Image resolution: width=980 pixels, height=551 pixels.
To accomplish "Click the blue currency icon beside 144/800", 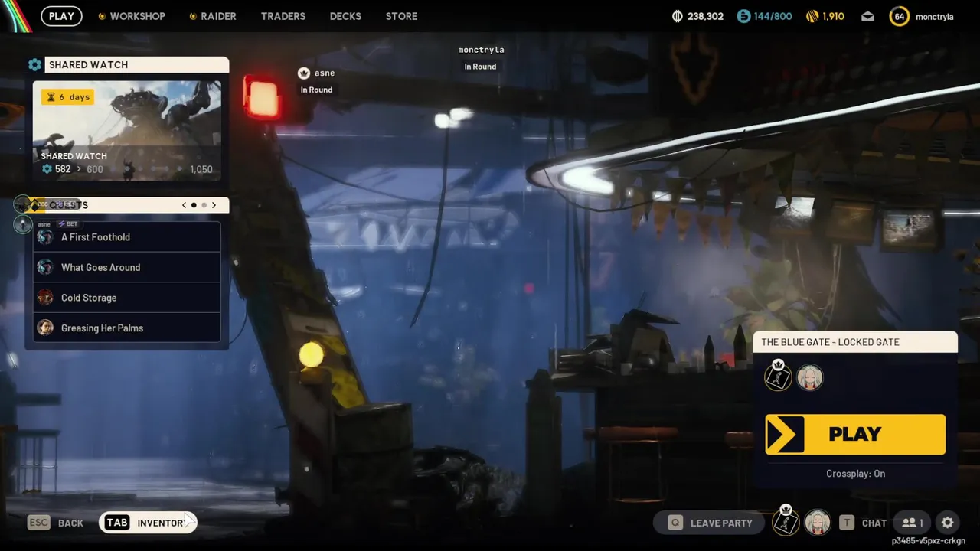I will (743, 16).
